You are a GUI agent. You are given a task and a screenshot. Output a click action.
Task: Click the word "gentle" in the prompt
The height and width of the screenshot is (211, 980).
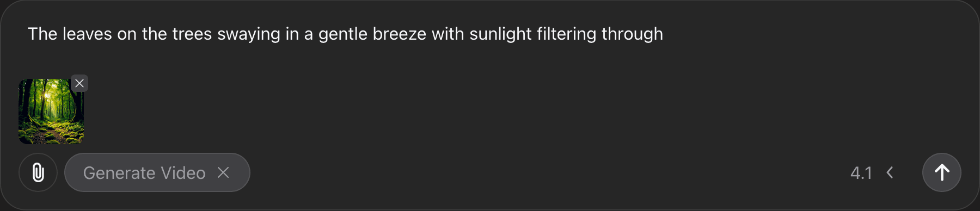(343, 34)
